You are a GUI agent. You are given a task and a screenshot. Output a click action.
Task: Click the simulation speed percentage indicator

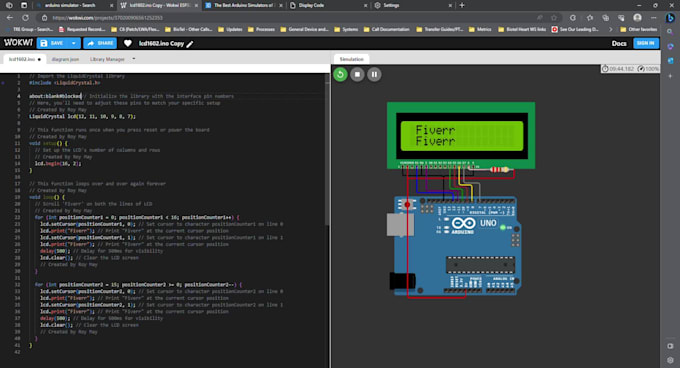pyautogui.click(x=648, y=68)
